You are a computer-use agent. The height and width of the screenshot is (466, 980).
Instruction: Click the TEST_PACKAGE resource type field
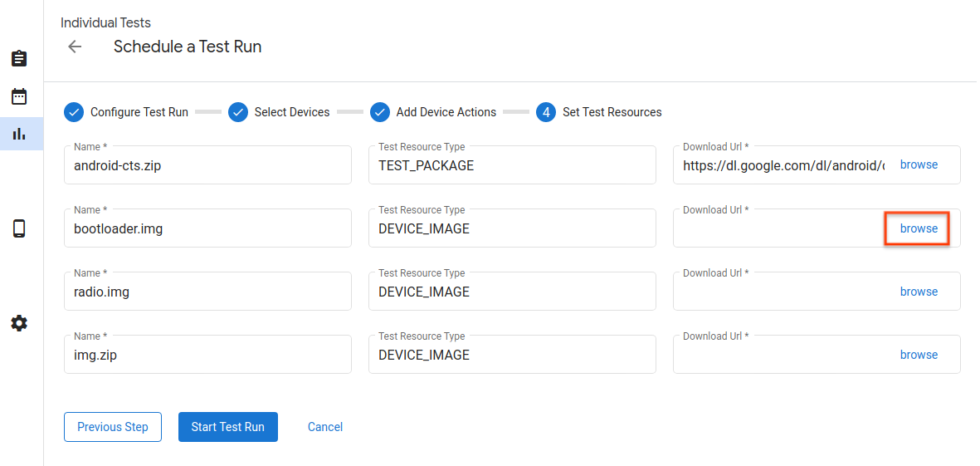(x=512, y=165)
